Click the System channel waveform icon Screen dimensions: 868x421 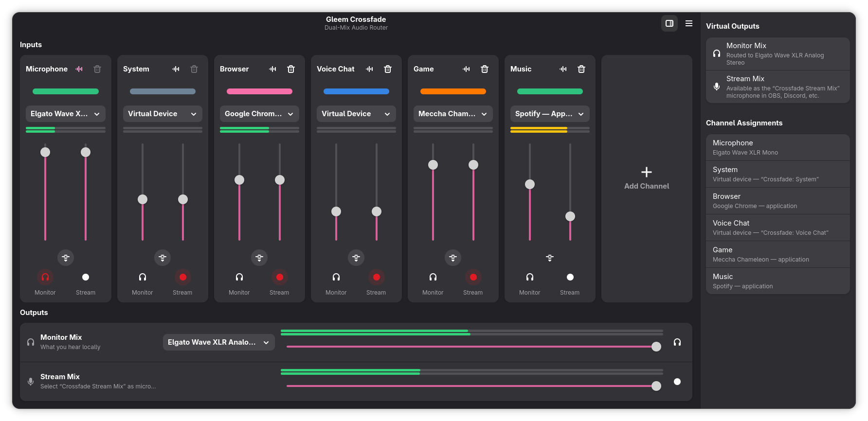tap(176, 69)
